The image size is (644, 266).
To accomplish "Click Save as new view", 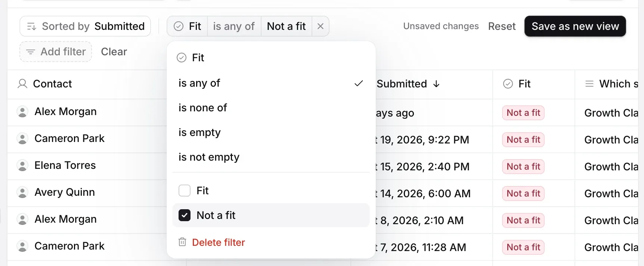I will (x=575, y=26).
